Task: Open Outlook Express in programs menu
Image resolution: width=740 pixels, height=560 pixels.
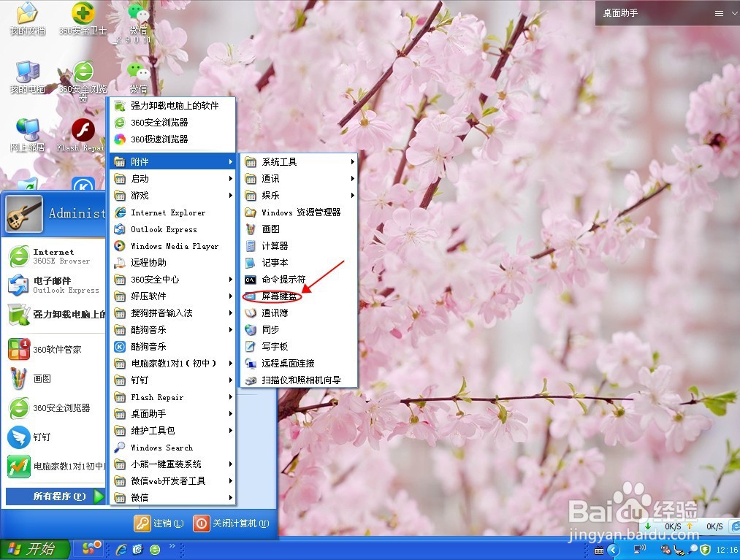Action: (172, 229)
